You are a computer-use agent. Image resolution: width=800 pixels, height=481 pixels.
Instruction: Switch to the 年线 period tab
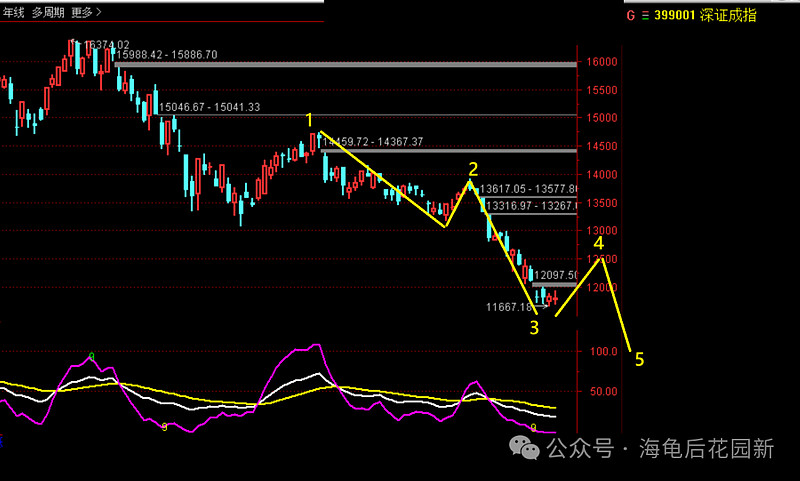click(14, 13)
